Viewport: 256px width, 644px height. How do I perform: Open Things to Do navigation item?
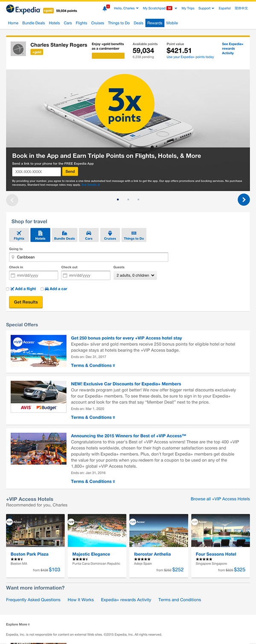coord(119,23)
